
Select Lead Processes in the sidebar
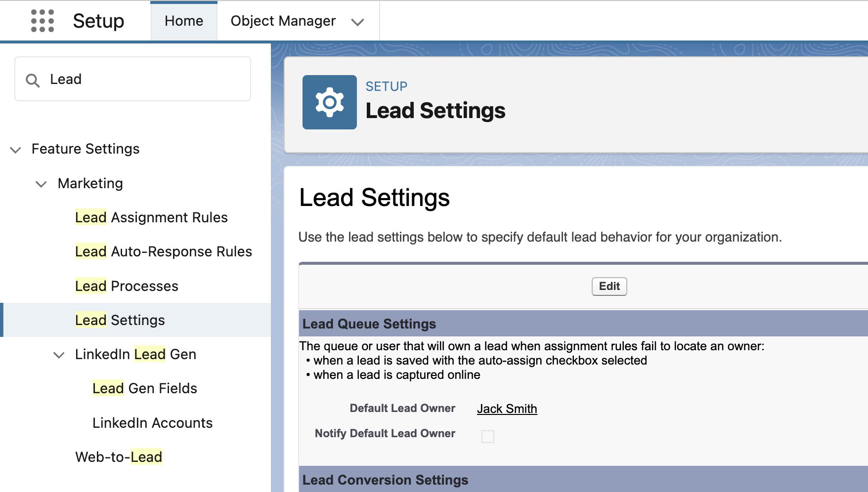(x=126, y=286)
